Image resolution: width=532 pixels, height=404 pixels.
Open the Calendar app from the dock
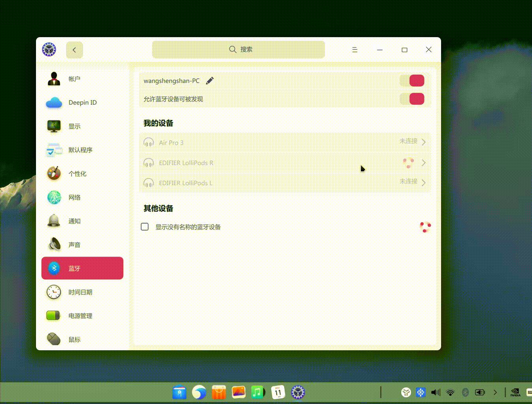click(278, 392)
